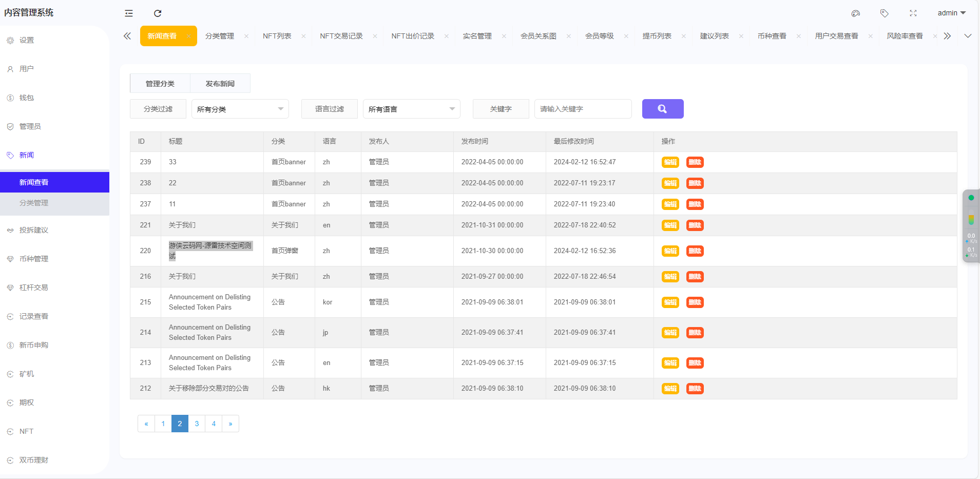Switch to the 提币列表 tab
This screenshot has width=980, height=479.
pyautogui.click(x=657, y=36)
